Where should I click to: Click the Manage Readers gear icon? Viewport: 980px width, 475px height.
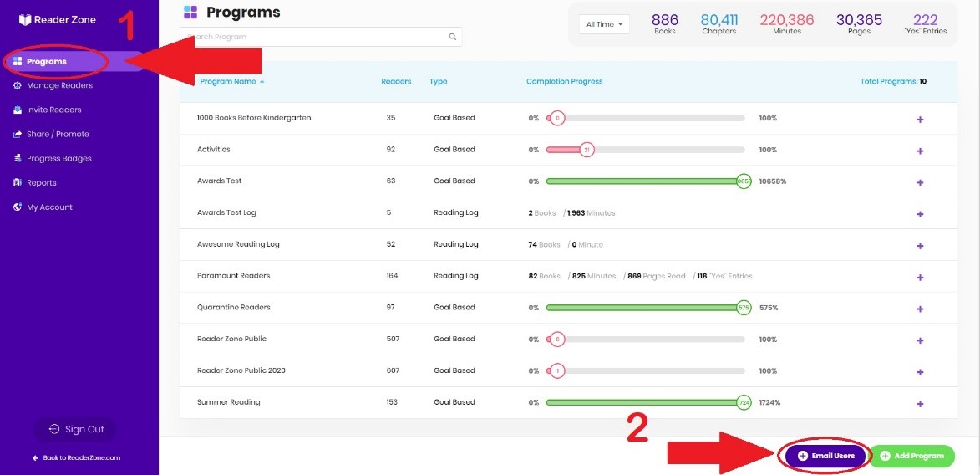18,86
